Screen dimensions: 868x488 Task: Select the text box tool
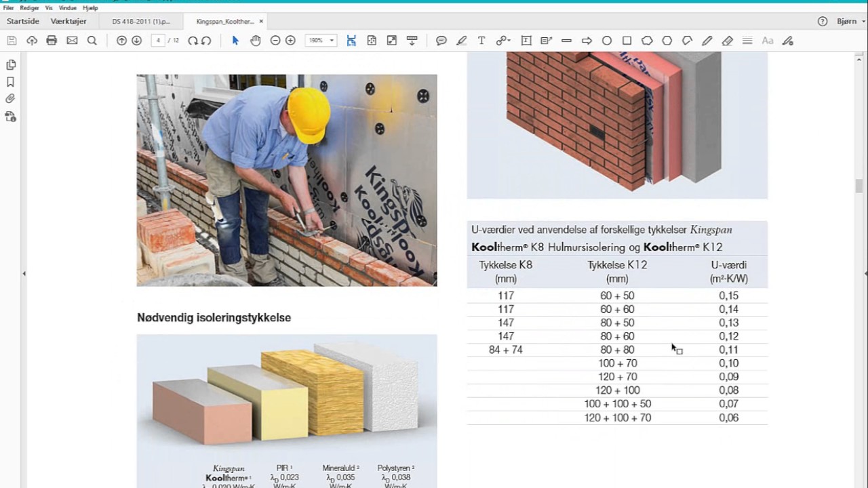tap(526, 41)
